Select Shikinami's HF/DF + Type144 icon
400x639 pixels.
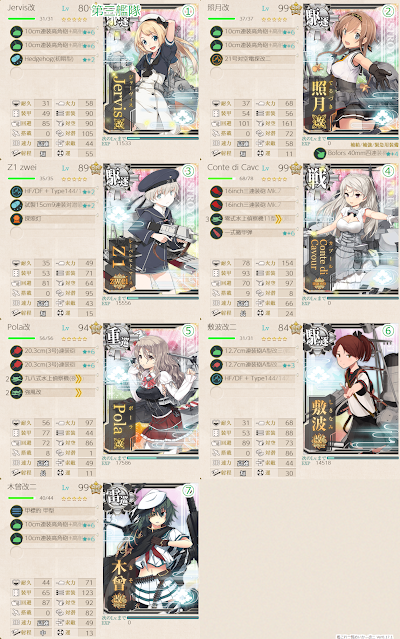coord(216,379)
